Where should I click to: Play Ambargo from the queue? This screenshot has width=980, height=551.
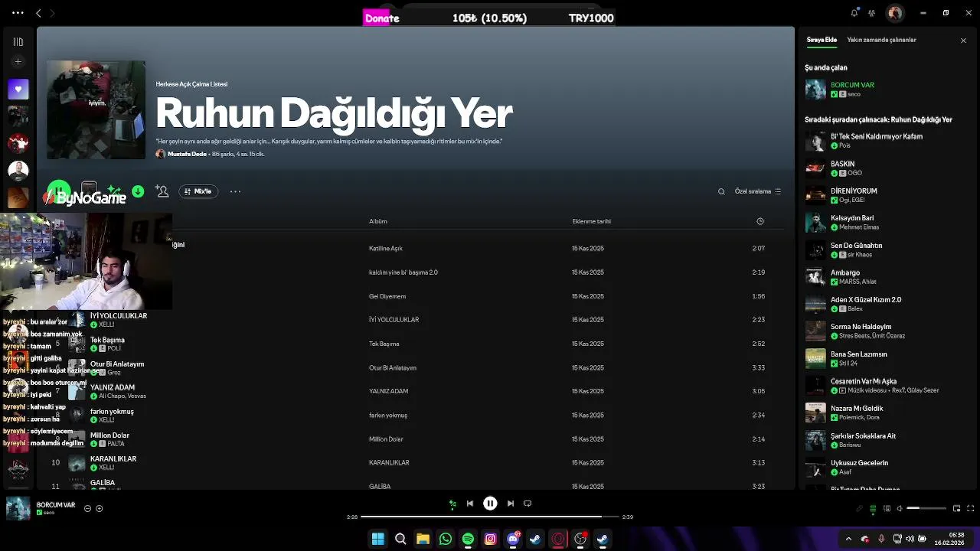tap(887, 277)
